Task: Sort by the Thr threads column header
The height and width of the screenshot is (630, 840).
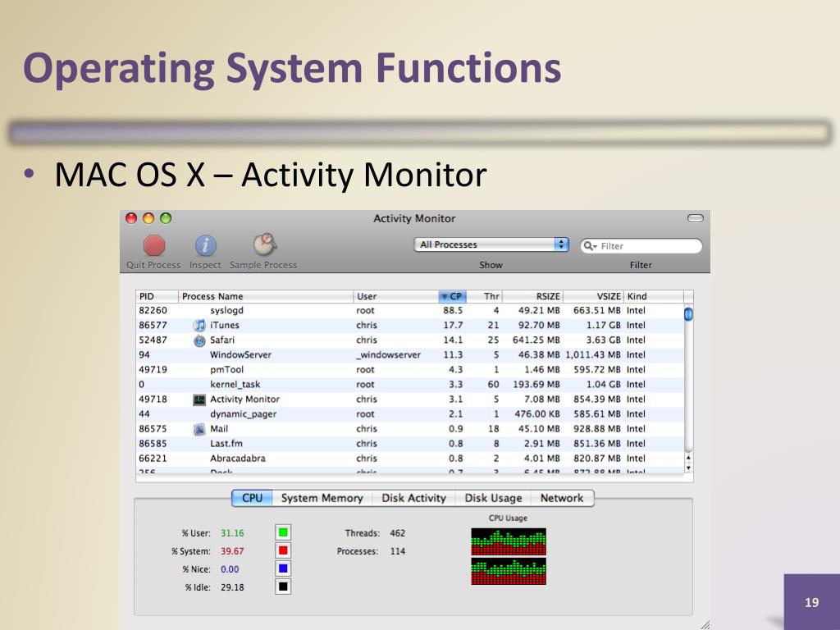Action: click(x=485, y=296)
